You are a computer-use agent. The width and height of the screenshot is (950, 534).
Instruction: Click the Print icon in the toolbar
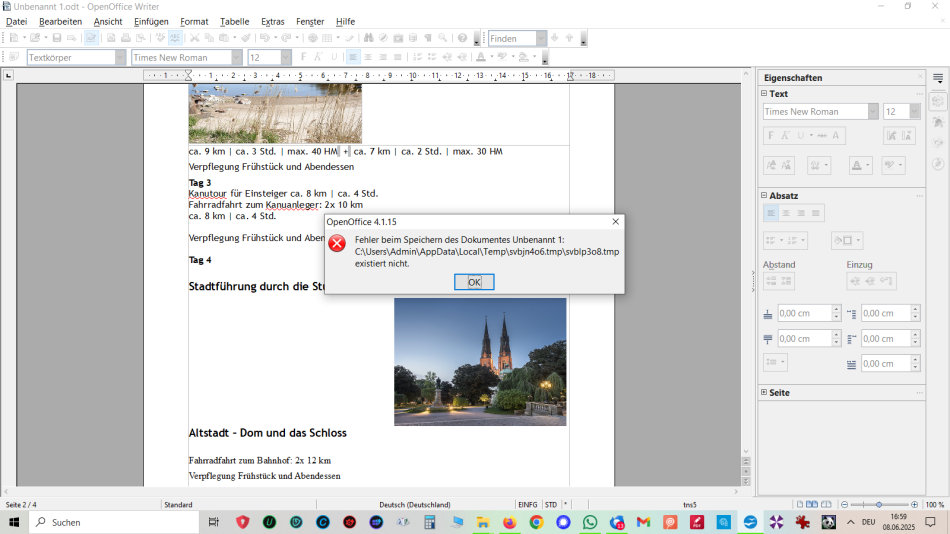click(x=125, y=38)
